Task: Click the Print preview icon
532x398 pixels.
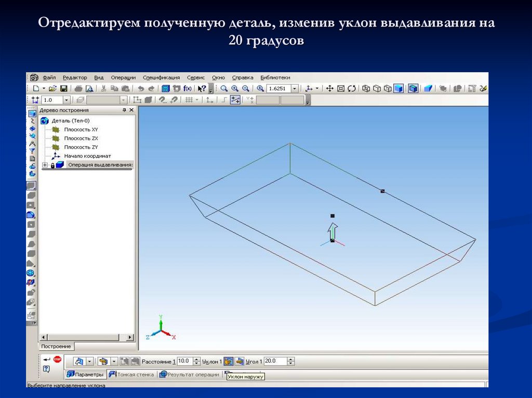Action: point(89,89)
